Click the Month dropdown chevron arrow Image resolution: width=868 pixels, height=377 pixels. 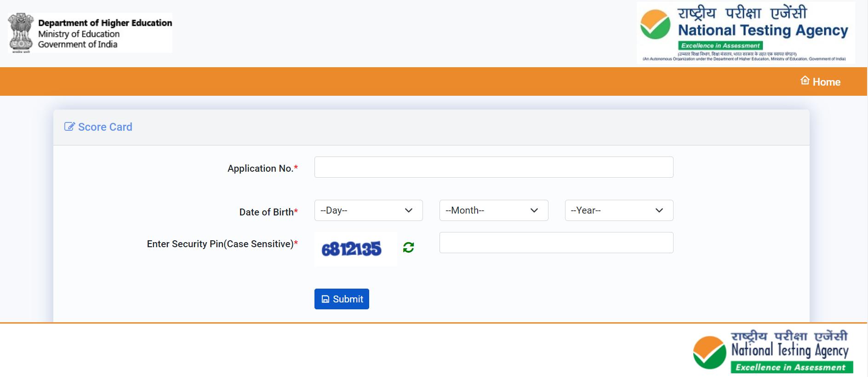pyautogui.click(x=534, y=210)
